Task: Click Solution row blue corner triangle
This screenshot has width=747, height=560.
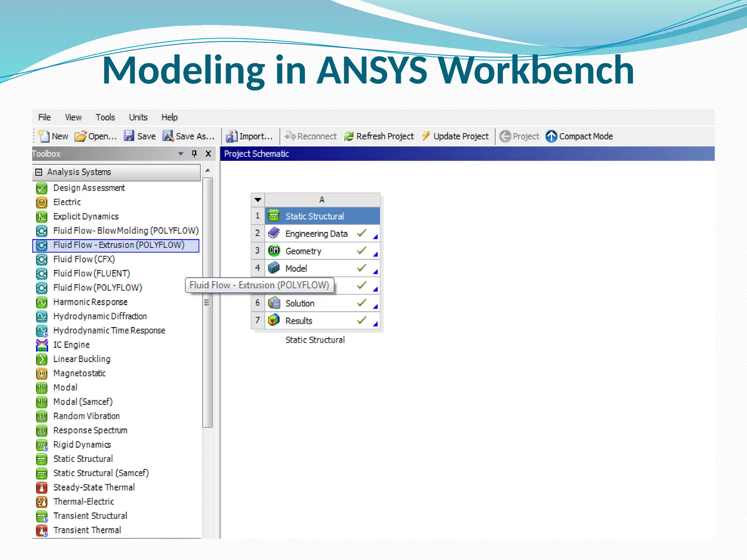Action: click(375, 307)
